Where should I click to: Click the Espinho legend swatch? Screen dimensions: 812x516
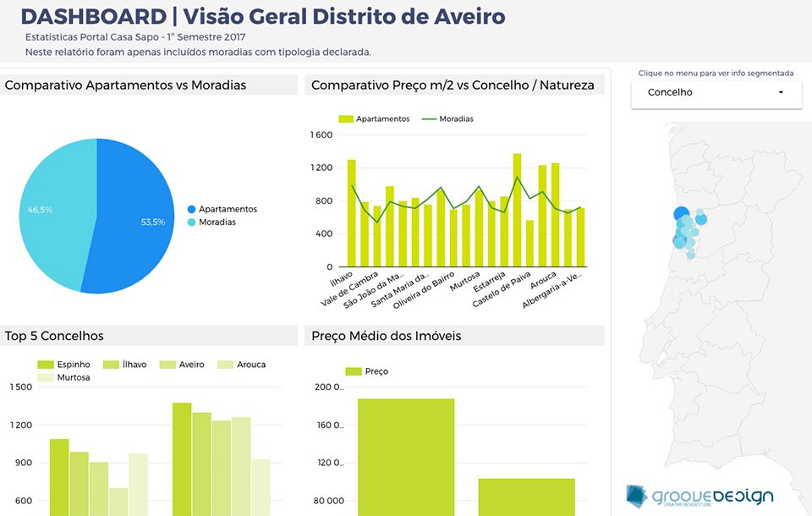[x=46, y=365]
